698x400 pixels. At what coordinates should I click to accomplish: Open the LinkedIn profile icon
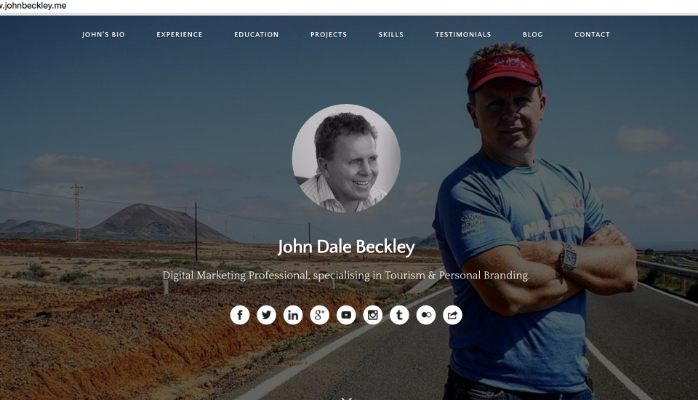[x=293, y=315]
